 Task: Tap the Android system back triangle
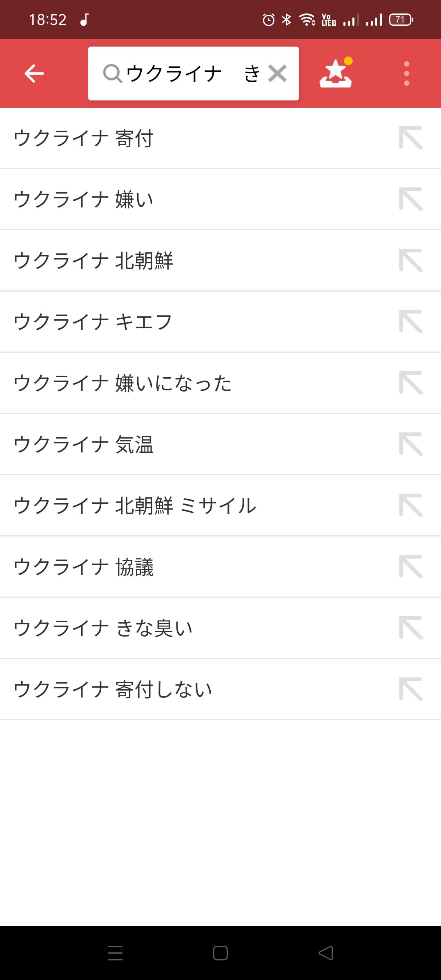[x=326, y=953]
